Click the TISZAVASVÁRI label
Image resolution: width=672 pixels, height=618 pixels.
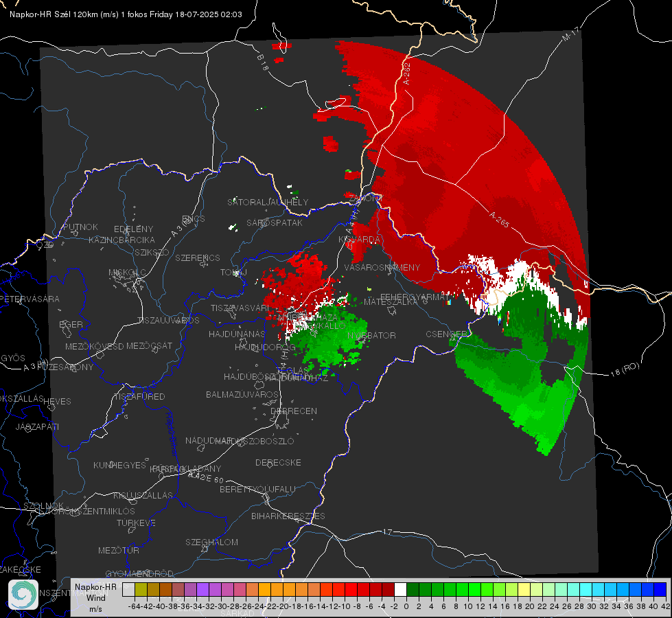pyautogui.click(x=240, y=308)
